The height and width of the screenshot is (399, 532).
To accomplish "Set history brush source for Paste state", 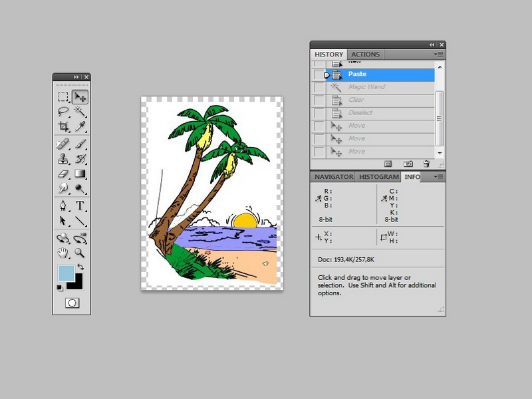I will [x=319, y=74].
